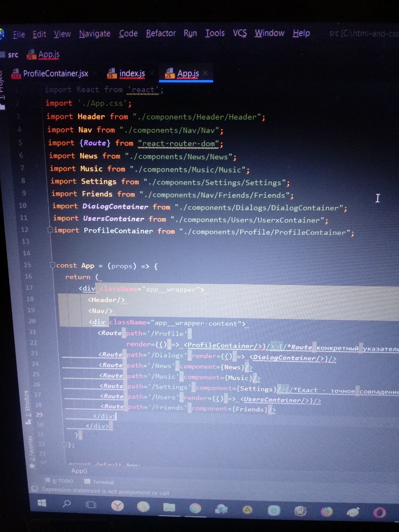399x532 pixels.
Task: Open the View menu
Action: [62, 34]
